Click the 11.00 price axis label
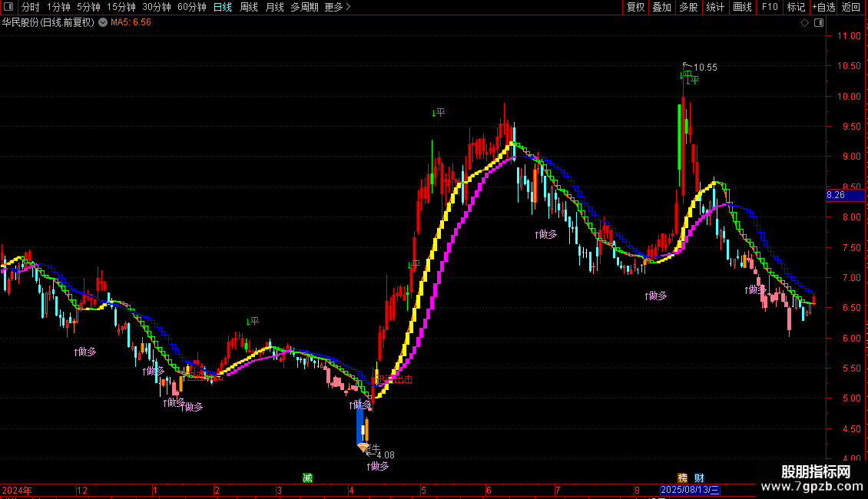Viewport: 868px width, 499px height. [x=849, y=36]
